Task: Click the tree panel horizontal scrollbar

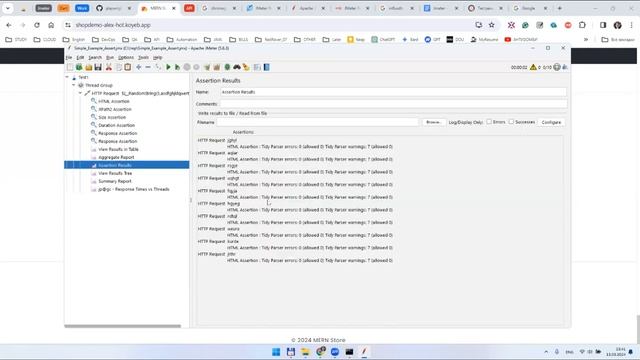Action: (x=122, y=326)
